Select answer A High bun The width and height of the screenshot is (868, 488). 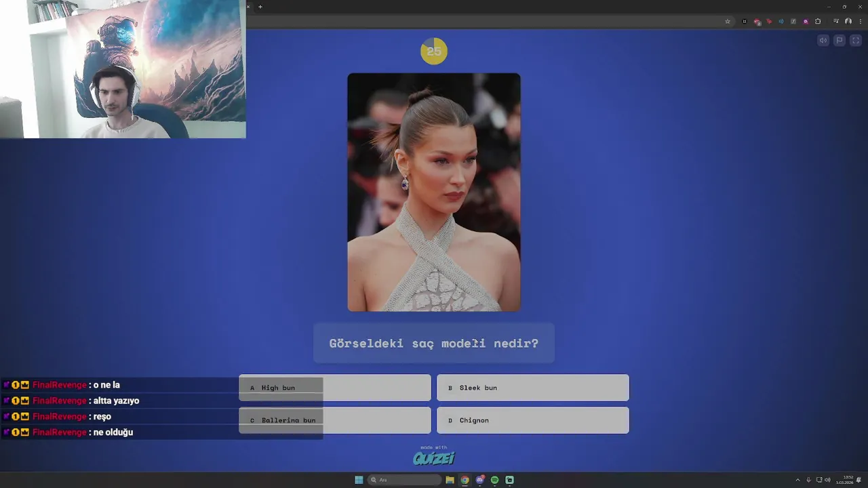[335, 388]
